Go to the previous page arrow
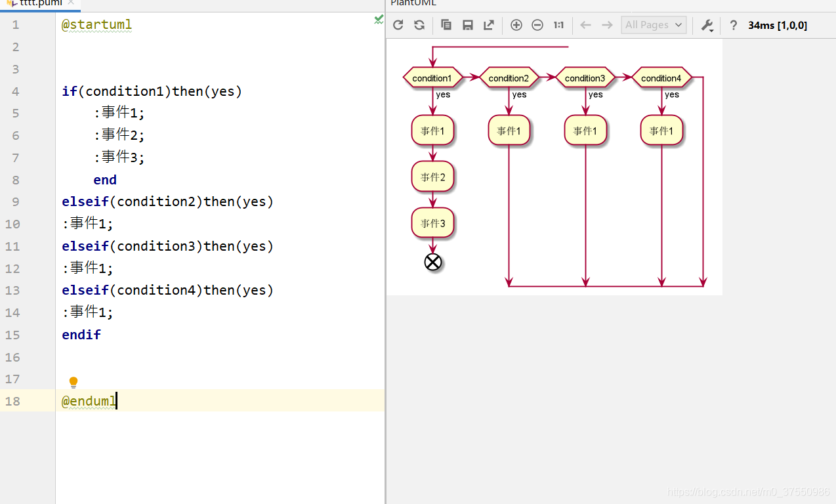836x504 pixels. 585,25
